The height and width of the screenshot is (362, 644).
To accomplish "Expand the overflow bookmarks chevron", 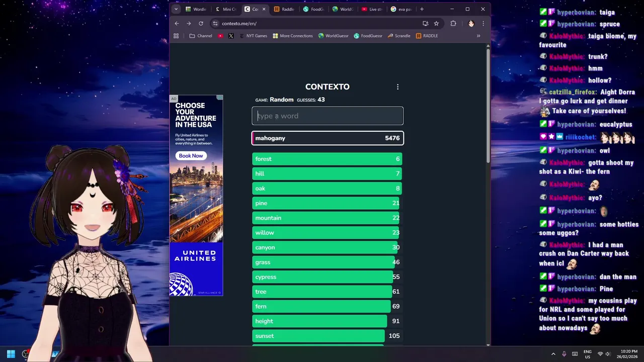I will coord(478,36).
